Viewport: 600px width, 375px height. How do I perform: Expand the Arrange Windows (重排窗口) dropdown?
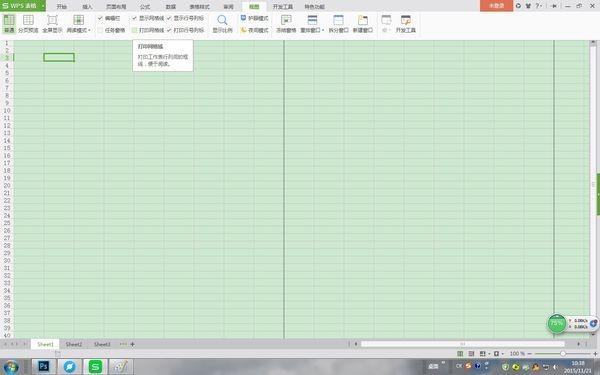coord(323,30)
